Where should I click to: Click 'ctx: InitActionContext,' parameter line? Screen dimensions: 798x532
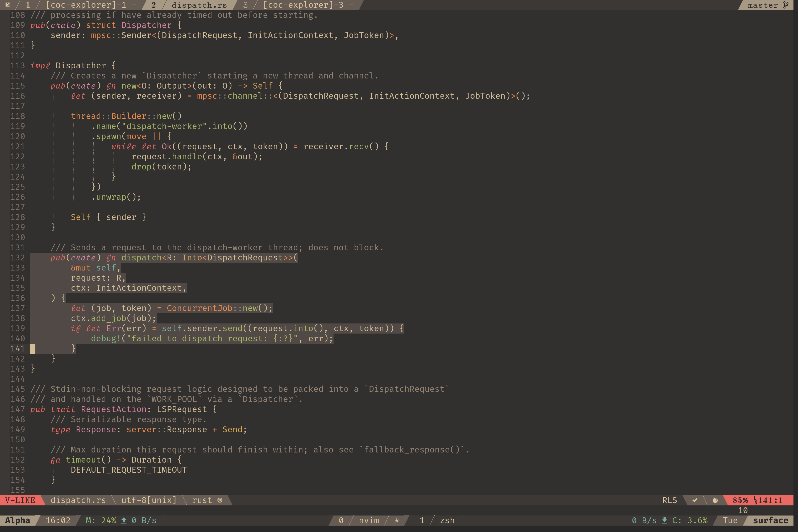128,288
